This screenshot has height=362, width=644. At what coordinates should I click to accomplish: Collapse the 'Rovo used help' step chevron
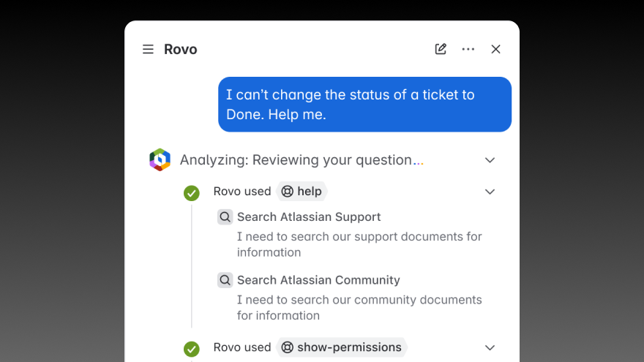(x=490, y=192)
